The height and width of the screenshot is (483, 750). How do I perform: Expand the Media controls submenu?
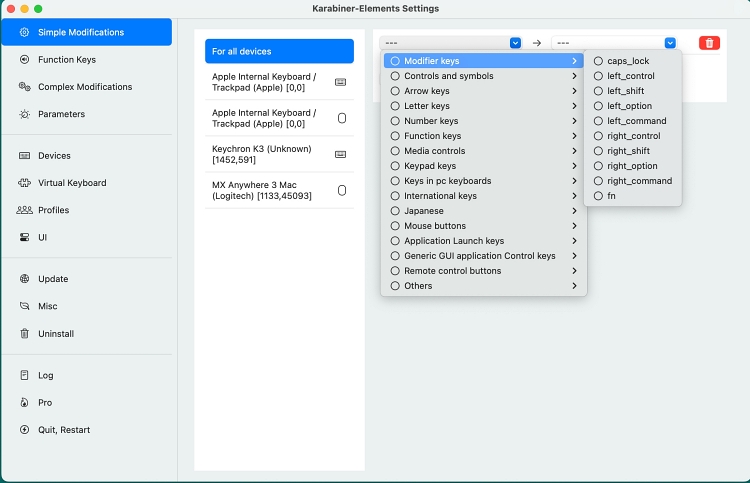pos(484,151)
